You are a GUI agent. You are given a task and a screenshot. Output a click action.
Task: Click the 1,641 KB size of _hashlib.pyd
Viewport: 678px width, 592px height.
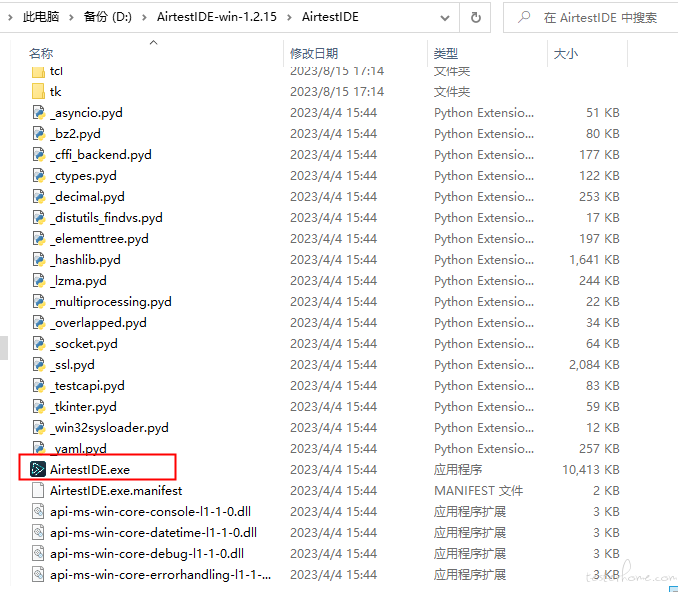pyautogui.click(x=594, y=259)
